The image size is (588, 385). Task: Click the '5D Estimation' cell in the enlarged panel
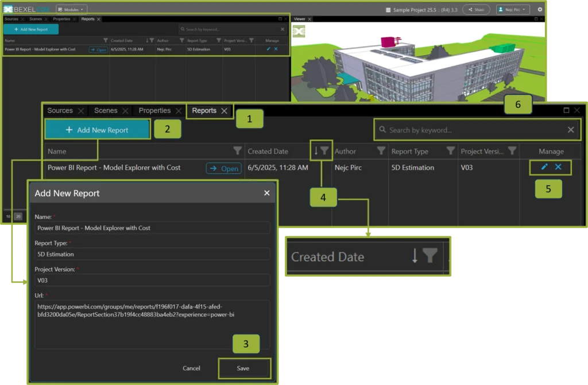413,168
